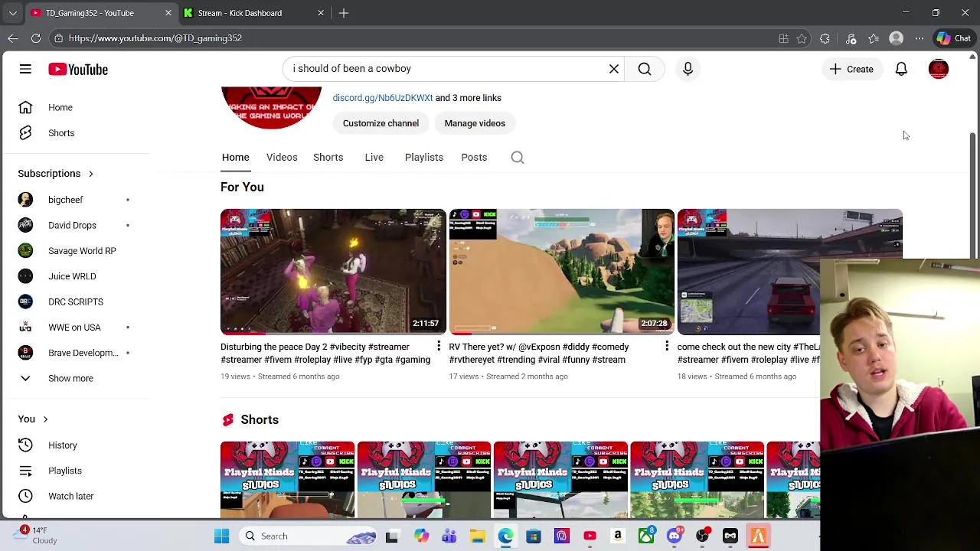Viewport: 980px width, 551px height.
Task: Expand the Subscriptions section chevron
Action: (x=90, y=174)
